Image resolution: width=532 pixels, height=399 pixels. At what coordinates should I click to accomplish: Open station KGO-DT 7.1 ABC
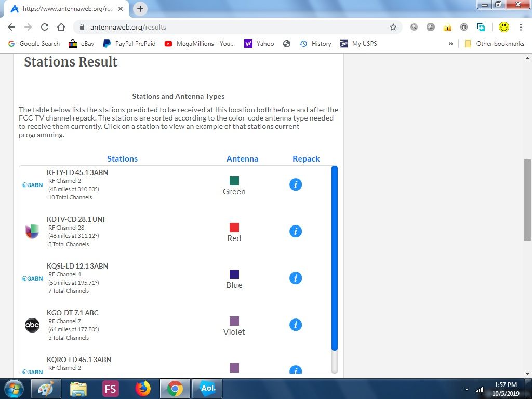click(x=73, y=313)
